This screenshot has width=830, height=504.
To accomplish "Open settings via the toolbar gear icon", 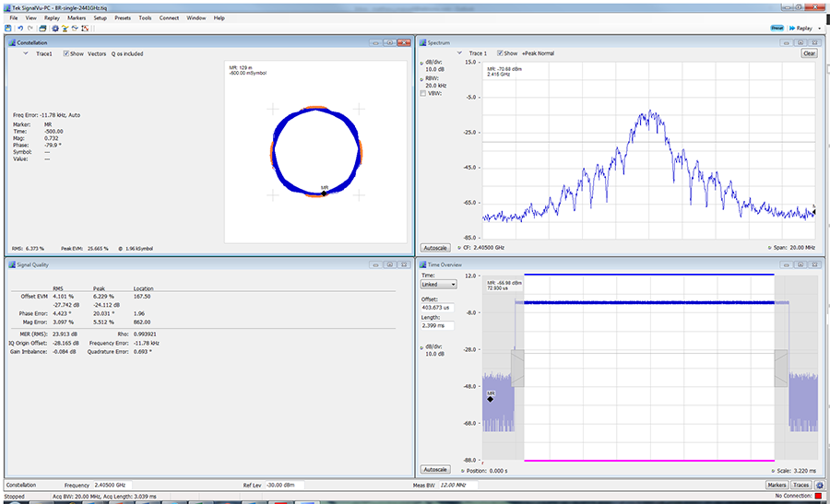I will point(54,29).
